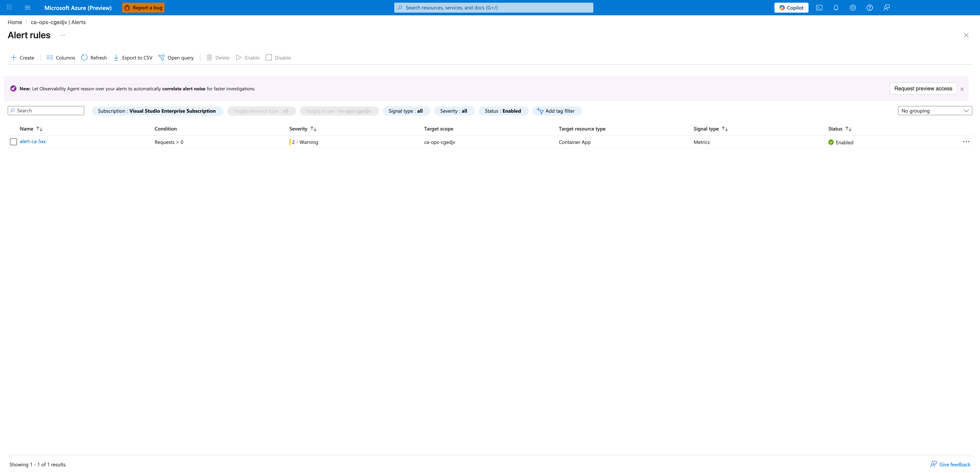Expand the No grouping dropdown
The image size is (980, 473).
click(935, 111)
